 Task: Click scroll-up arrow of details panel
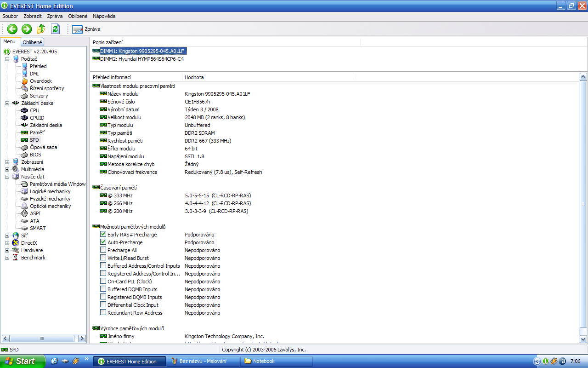(x=583, y=77)
